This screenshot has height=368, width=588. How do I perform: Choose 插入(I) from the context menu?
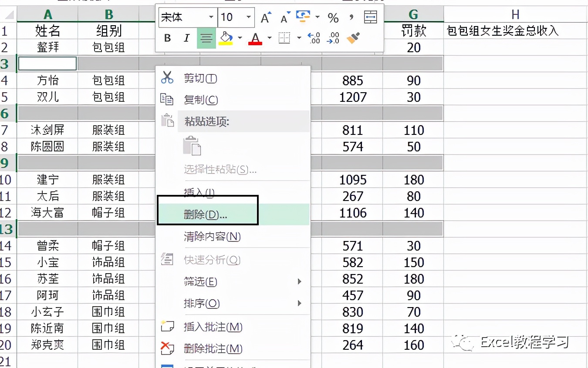pos(233,193)
